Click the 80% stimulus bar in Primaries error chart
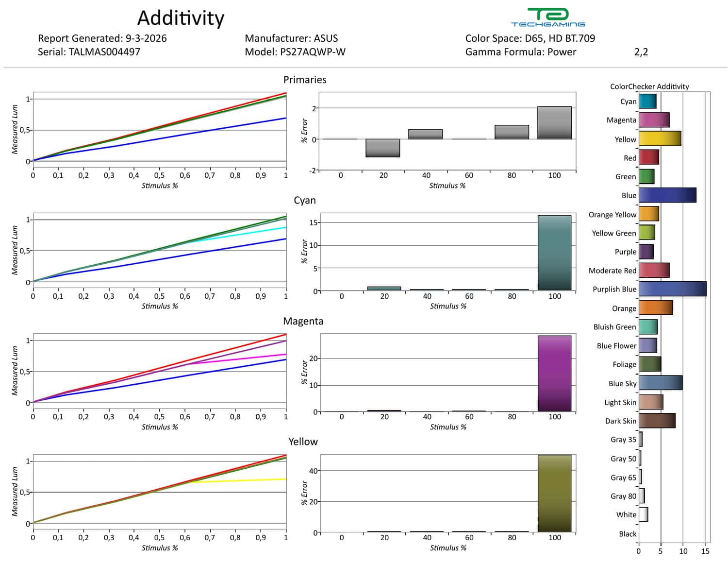 [512, 132]
